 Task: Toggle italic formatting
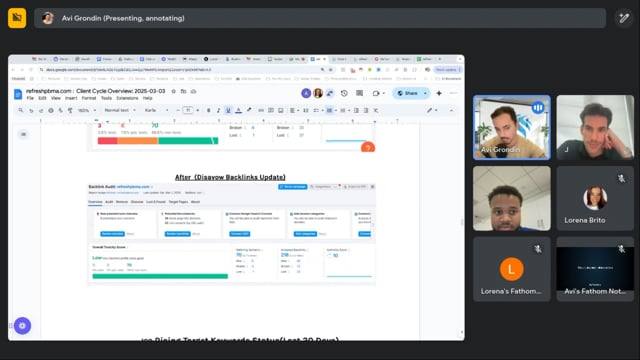click(x=218, y=110)
